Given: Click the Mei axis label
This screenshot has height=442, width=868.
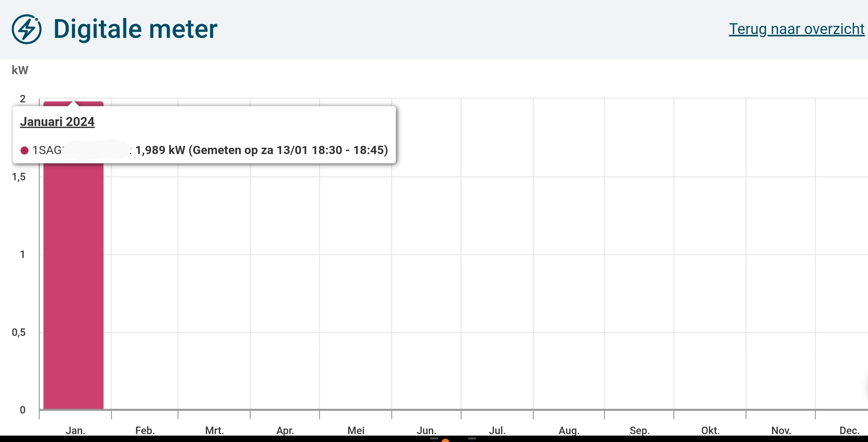Looking at the screenshot, I should [355, 430].
